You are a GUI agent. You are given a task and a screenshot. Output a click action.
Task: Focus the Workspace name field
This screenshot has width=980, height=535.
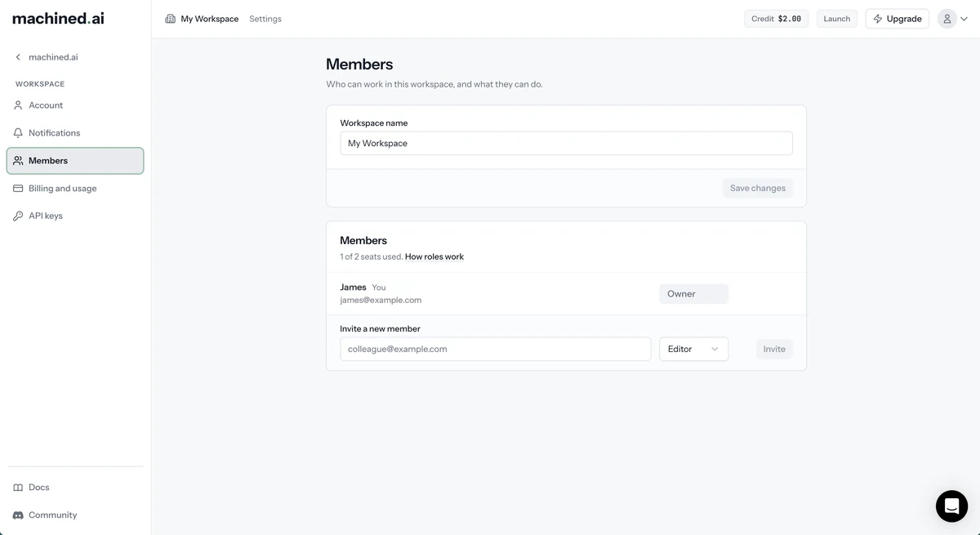[566, 143]
